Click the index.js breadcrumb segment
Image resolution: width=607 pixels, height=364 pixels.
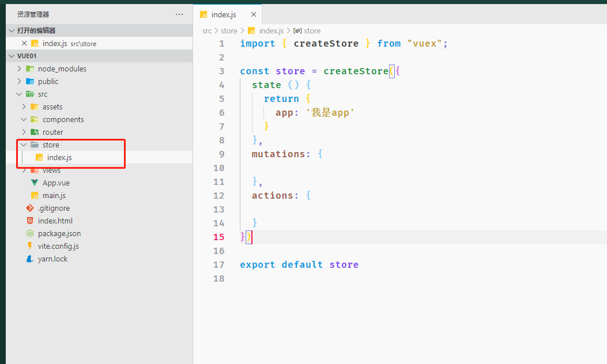[x=271, y=31]
